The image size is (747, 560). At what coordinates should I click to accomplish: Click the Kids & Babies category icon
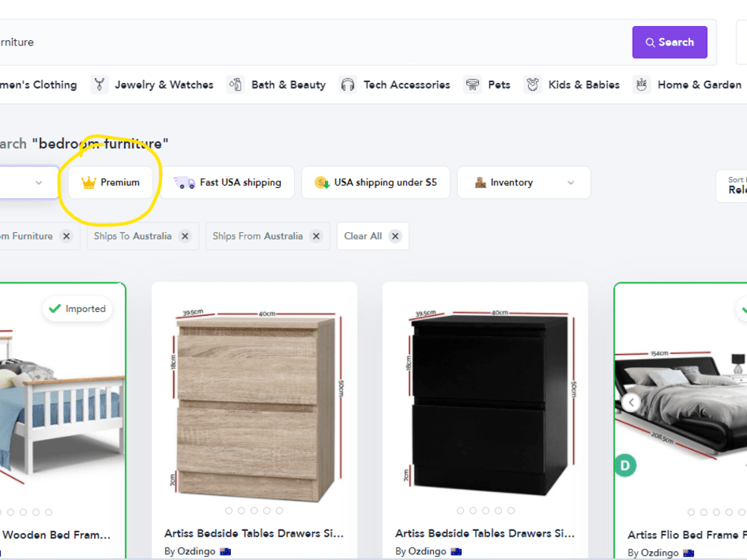click(532, 84)
